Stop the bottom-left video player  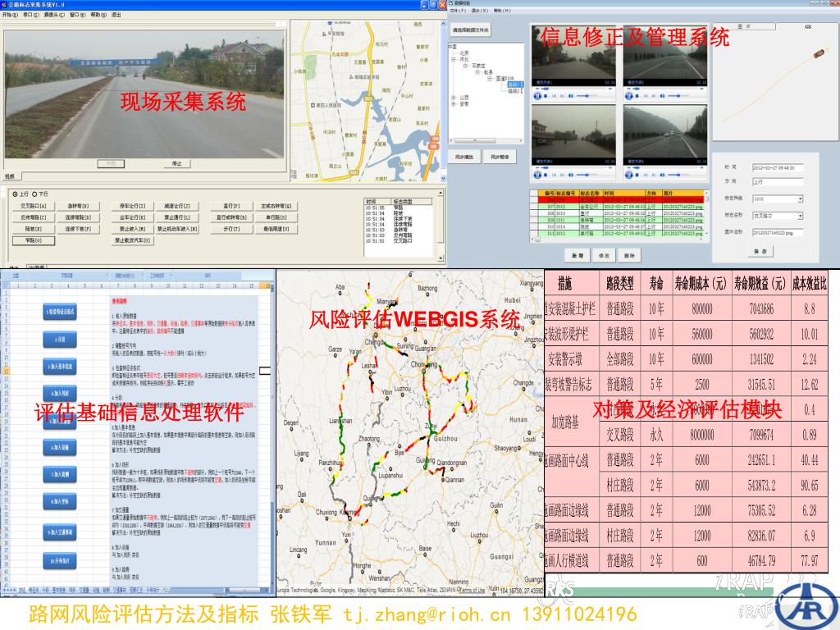coord(546,175)
